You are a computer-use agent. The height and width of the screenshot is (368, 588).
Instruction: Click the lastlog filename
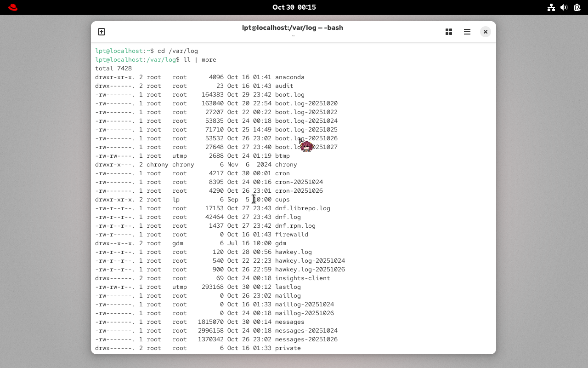click(288, 287)
